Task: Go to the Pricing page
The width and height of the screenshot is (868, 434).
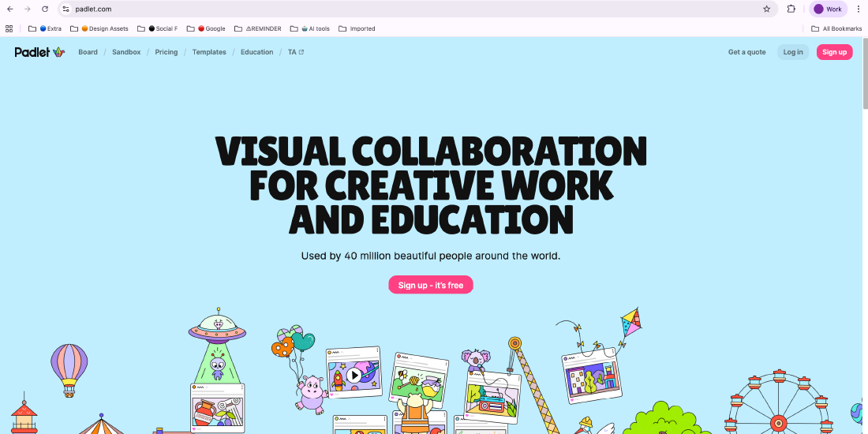Action: tap(166, 52)
